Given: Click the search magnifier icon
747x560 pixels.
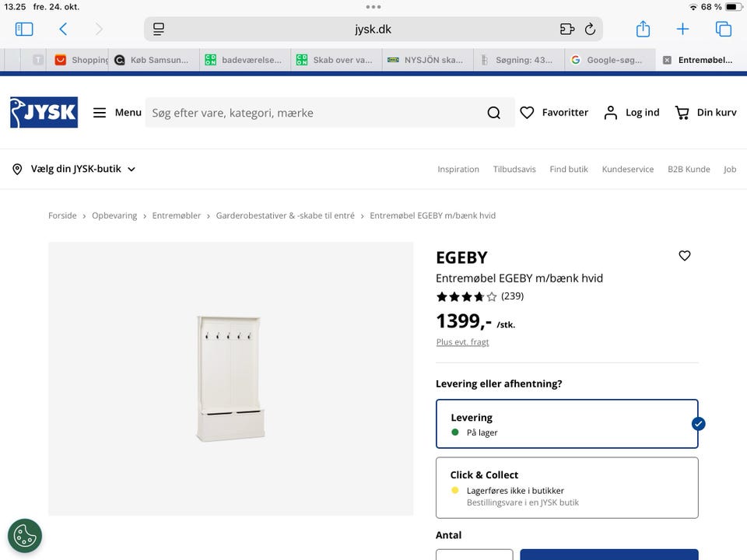Looking at the screenshot, I should tap(493, 113).
